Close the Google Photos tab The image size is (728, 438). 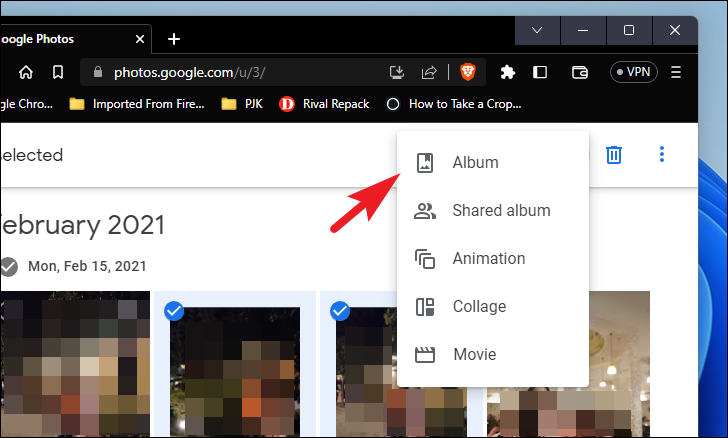pyautogui.click(x=140, y=39)
